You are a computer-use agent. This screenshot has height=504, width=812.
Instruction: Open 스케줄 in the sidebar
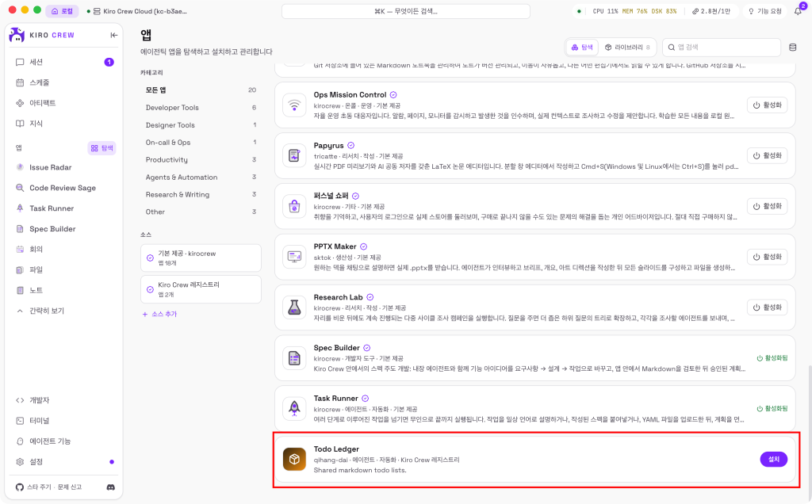(63, 82)
